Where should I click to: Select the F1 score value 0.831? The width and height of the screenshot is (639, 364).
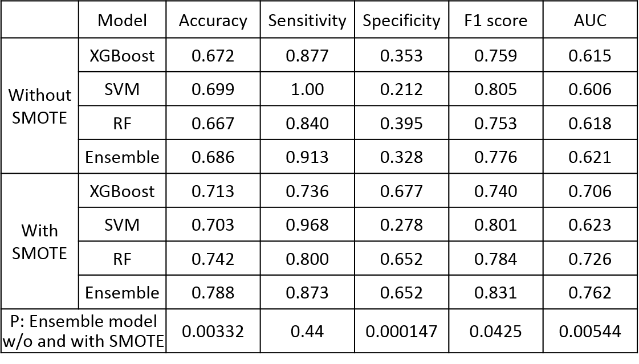[495, 293]
